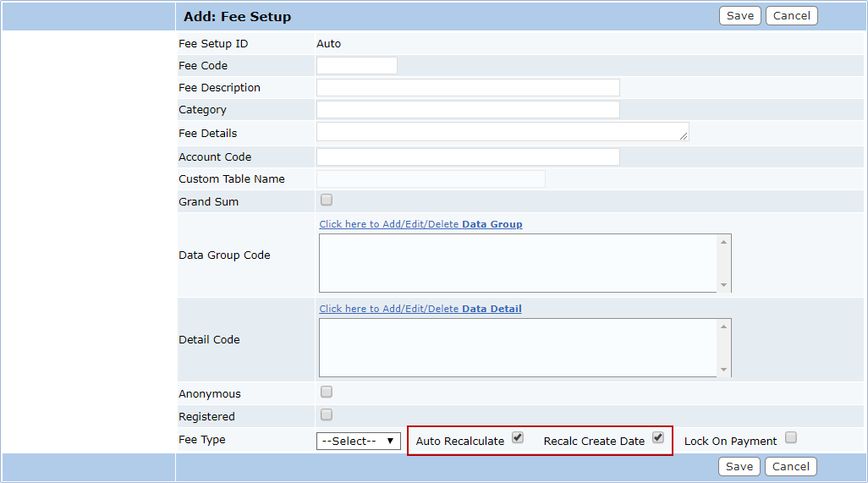Focus the Fee Code input field

356,66
